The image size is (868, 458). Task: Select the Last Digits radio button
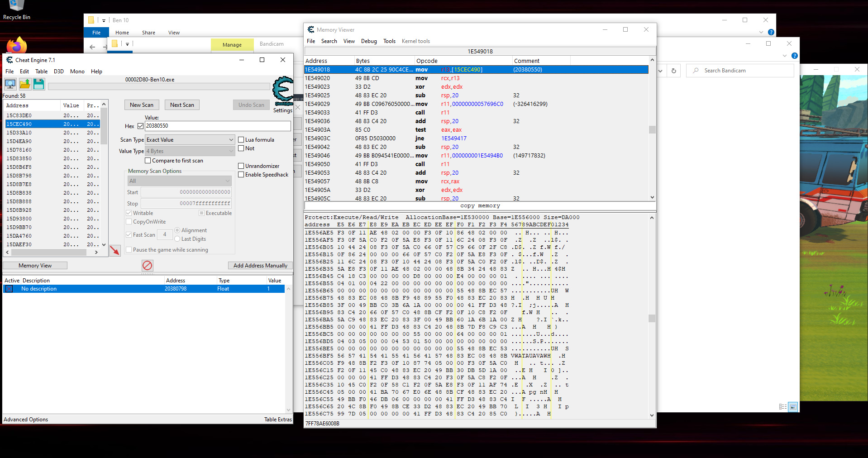coord(177,239)
